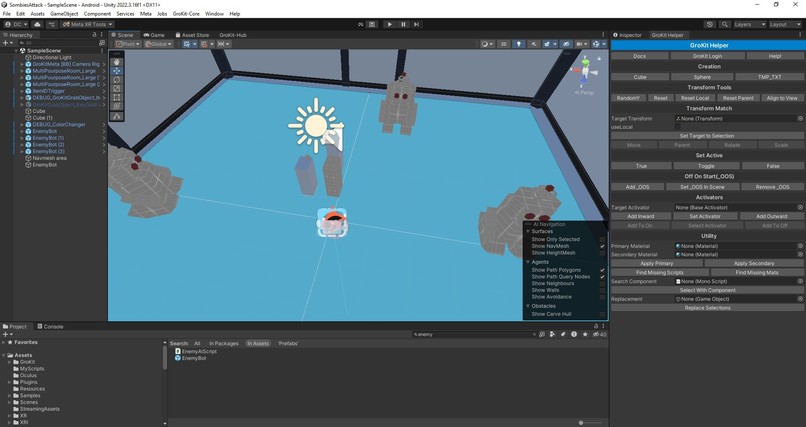Enable Show Neighbours checkbox
Image resolution: width=806 pixels, height=427 pixels.
click(602, 283)
